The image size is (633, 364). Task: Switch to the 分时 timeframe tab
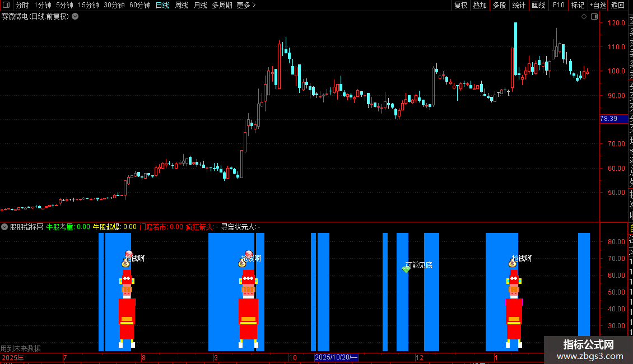22,5
